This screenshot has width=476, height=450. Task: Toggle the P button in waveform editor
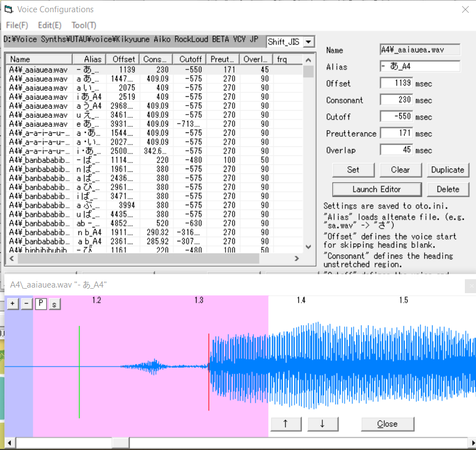click(41, 304)
